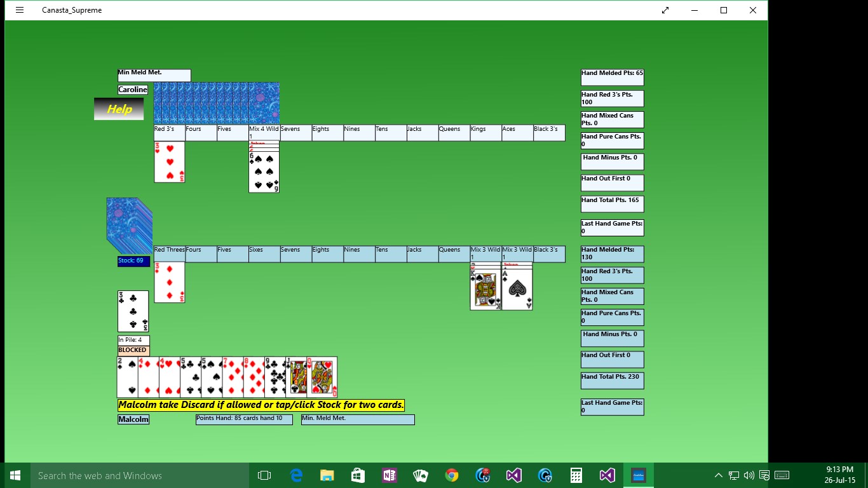The height and width of the screenshot is (488, 868).
Task: Open Calculator from the taskbar
Action: pyautogui.click(x=576, y=475)
